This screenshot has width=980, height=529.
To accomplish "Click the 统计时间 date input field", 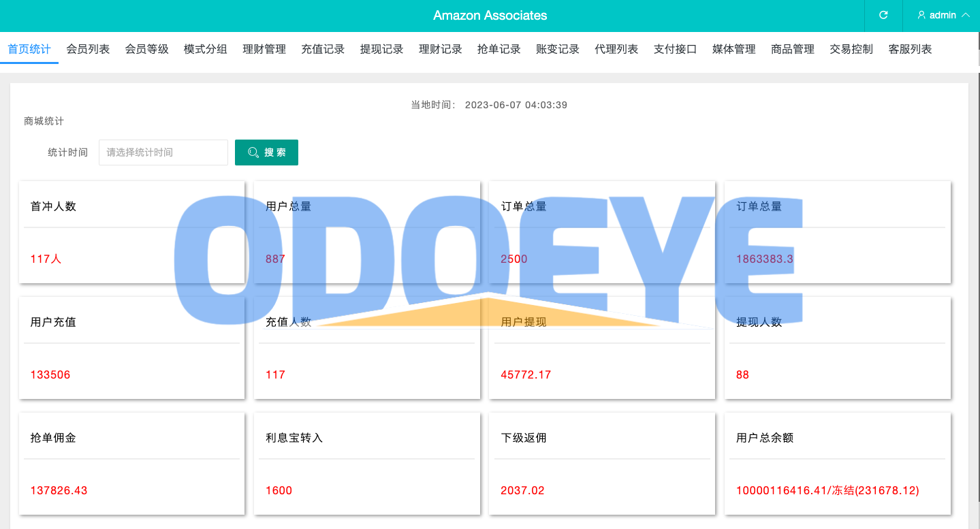I will pos(163,153).
